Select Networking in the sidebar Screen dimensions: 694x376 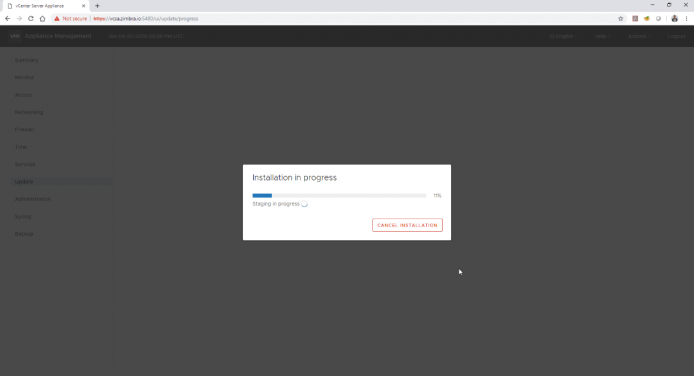coord(29,112)
